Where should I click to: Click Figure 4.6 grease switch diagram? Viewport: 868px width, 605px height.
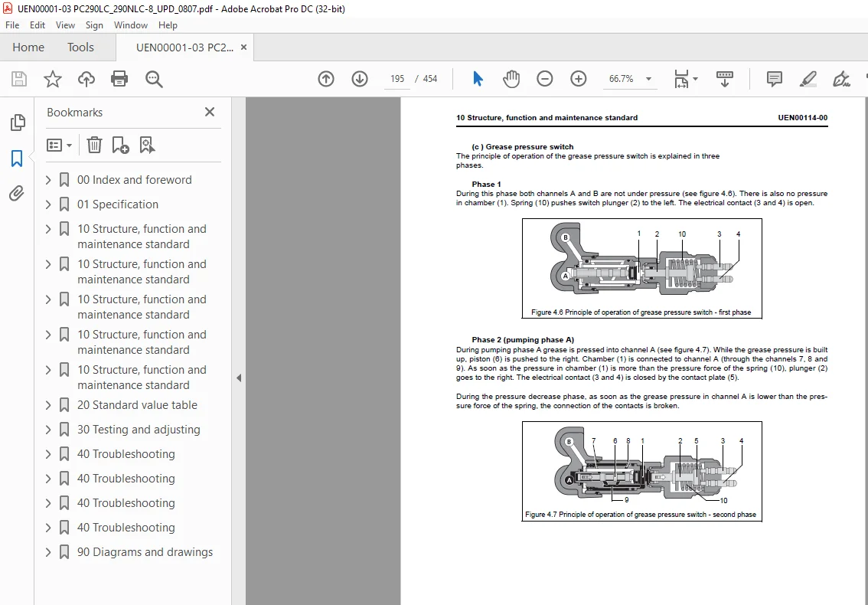pyautogui.click(x=642, y=269)
